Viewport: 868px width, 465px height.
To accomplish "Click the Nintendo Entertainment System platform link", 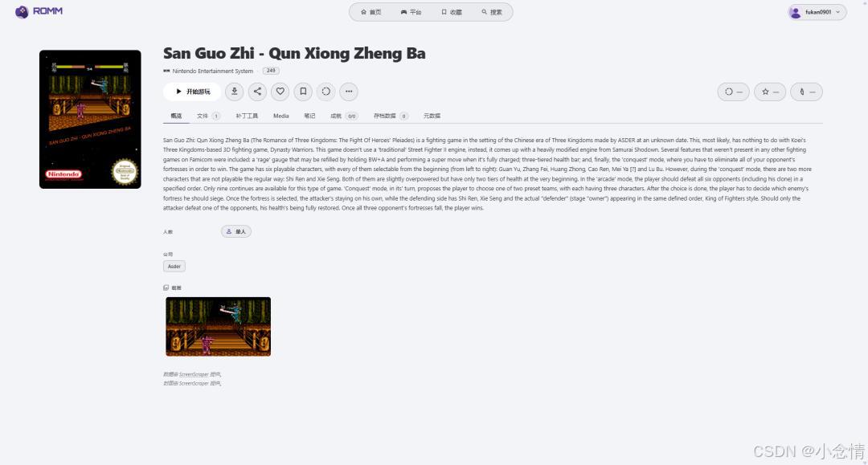I will [x=212, y=71].
